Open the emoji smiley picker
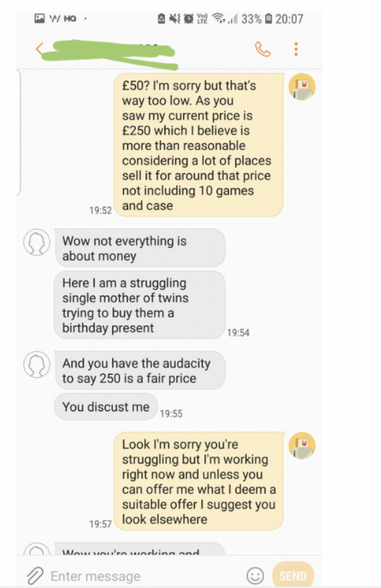The width and height of the screenshot is (381, 588). [x=254, y=575]
